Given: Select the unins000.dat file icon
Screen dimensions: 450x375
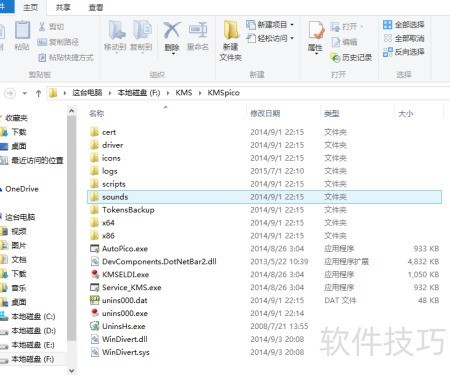Looking at the screenshot, I should 95,300.
